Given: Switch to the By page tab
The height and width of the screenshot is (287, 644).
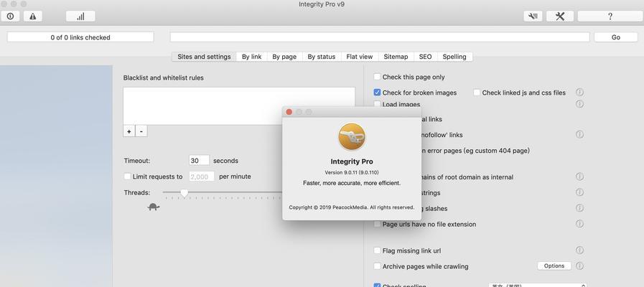Looking at the screenshot, I should point(284,57).
